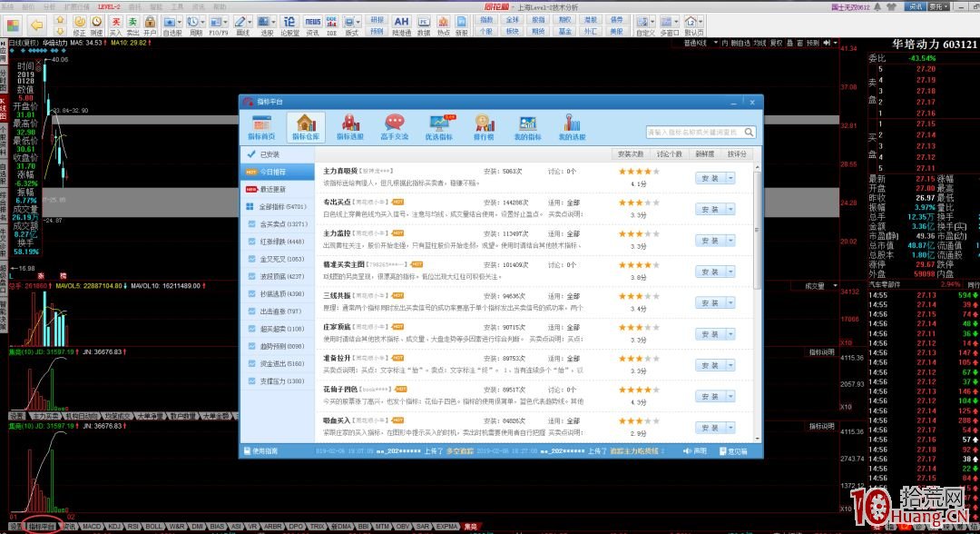Sort the indicator list by 安装次数
Viewport: 980px width, 534px height.
(630, 153)
